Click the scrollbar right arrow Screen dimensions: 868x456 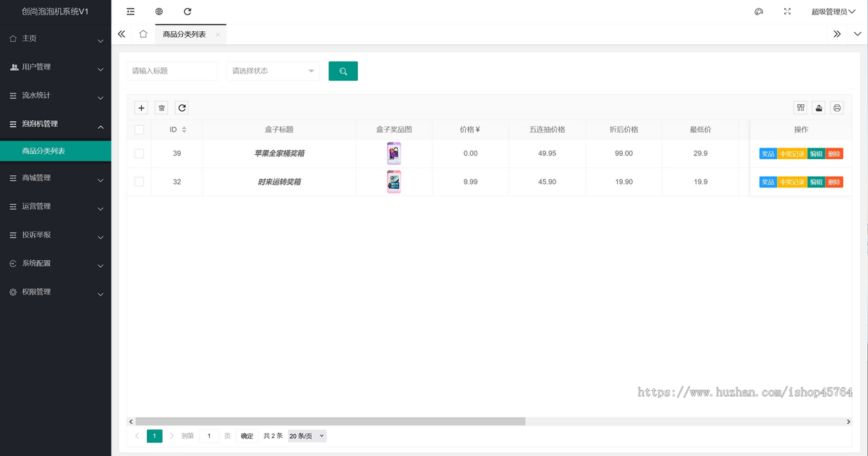(849, 421)
